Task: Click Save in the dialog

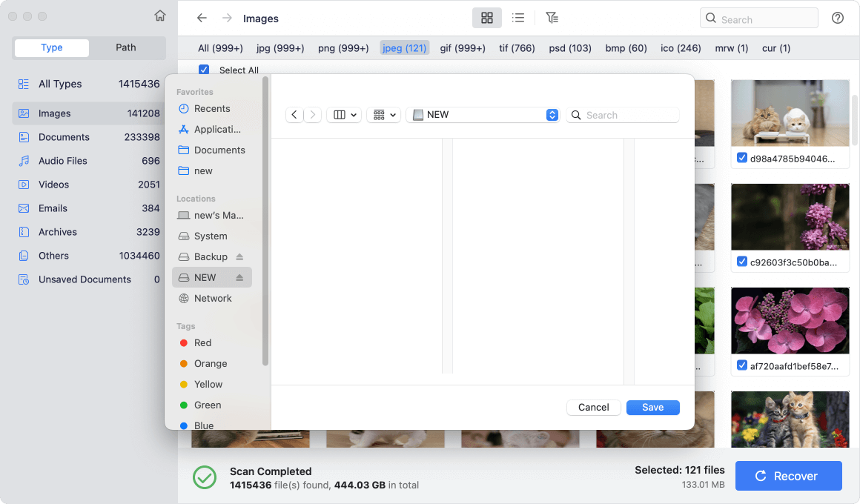Action: click(652, 407)
